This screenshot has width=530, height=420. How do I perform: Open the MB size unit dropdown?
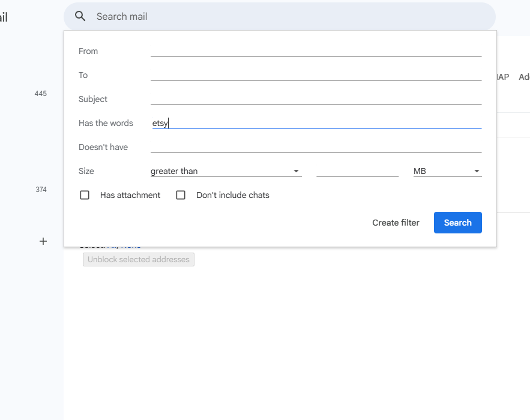[447, 171]
